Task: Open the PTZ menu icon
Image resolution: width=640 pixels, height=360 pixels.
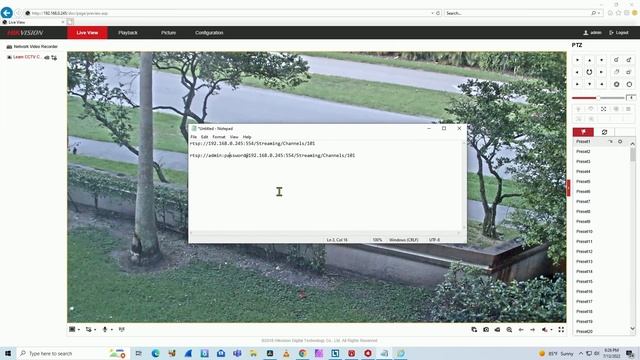Action: click(629, 109)
